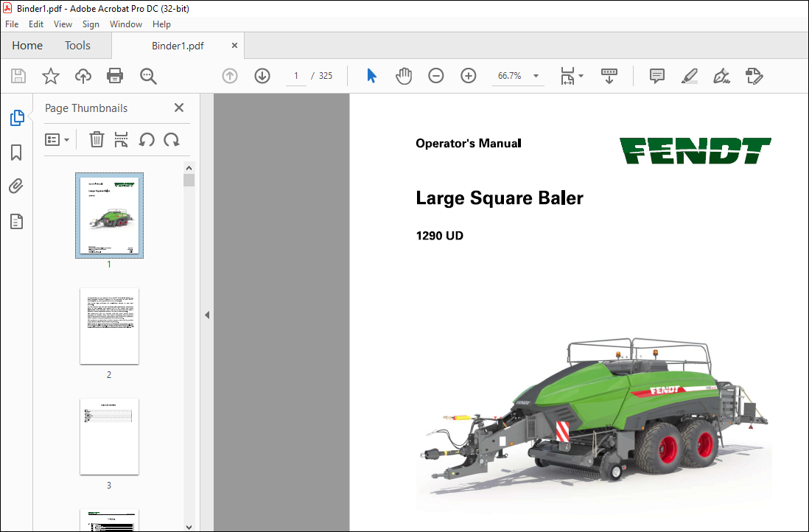
Task: Activate the hand pan tool
Action: [404, 76]
